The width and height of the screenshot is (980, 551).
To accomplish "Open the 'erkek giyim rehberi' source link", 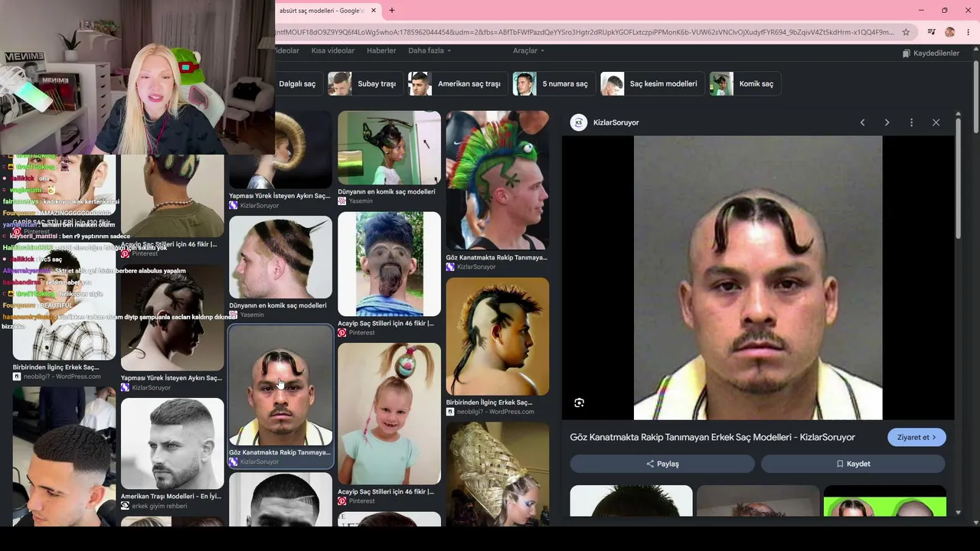I will tap(159, 506).
